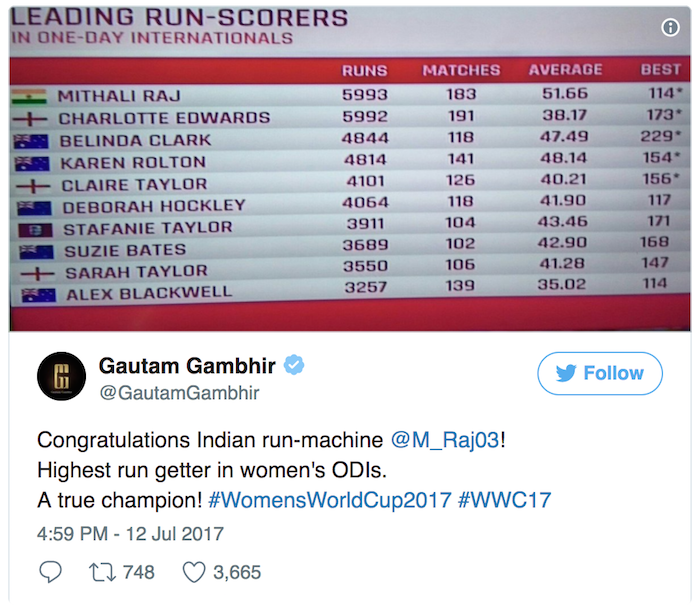Click the reply speech bubble icon

[49, 571]
